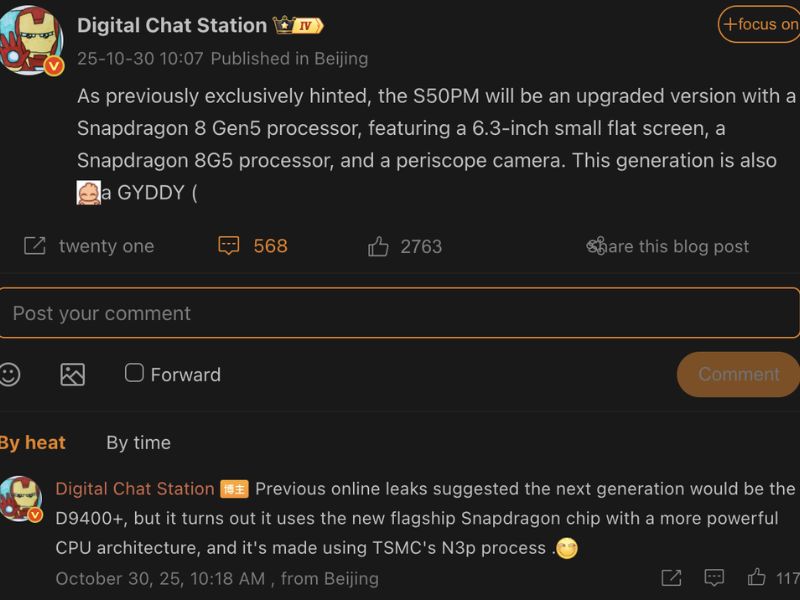Sort comments By heat
Image resolution: width=800 pixels, height=600 pixels.
point(32,443)
